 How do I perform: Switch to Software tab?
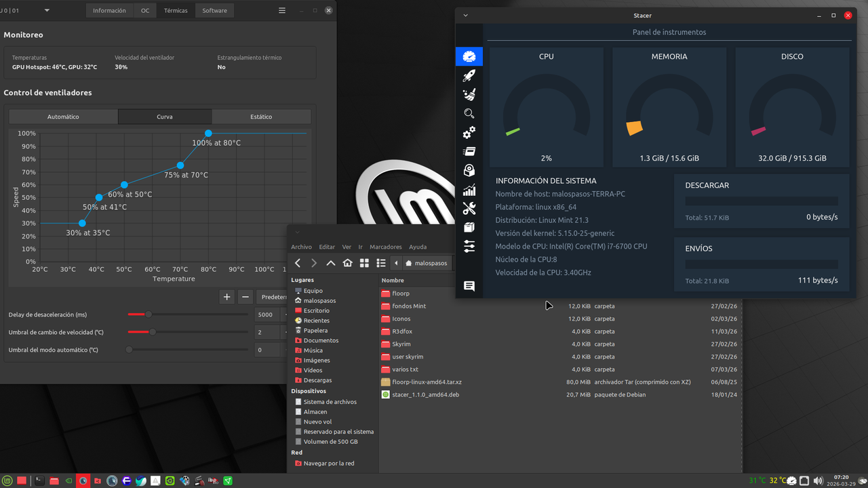point(214,10)
